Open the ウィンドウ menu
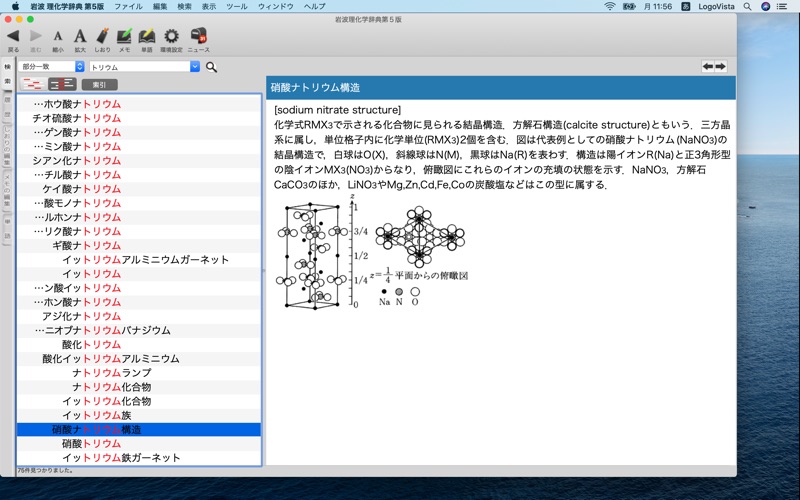Viewport: 800px width, 500px height. (276, 7)
